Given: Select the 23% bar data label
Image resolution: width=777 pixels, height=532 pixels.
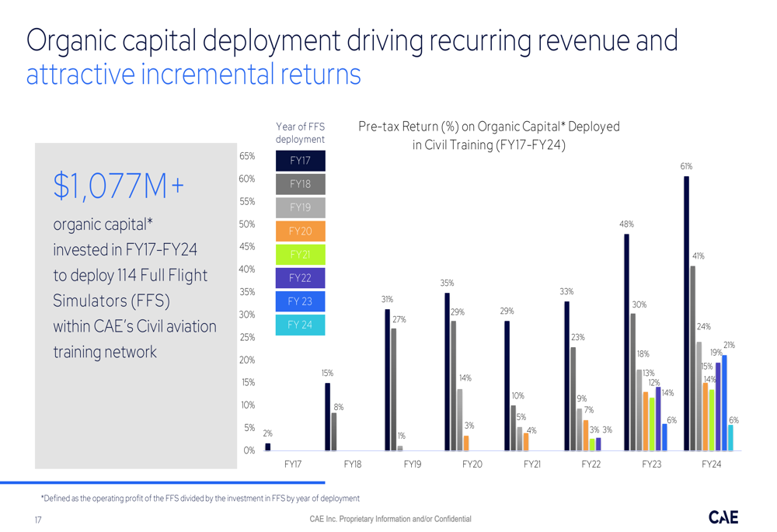Looking at the screenshot, I should click(578, 337).
